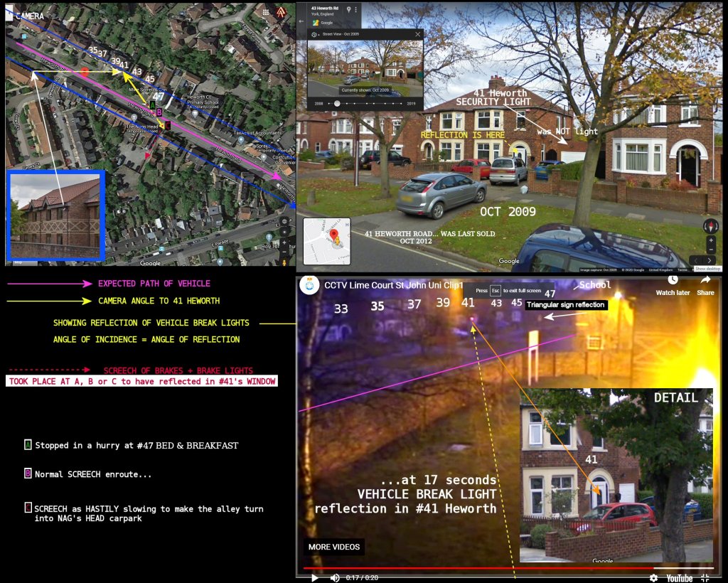This screenshot has height=583, width=728.
Task: Expand the Street View time history clock
Action: tap(313, 33)
